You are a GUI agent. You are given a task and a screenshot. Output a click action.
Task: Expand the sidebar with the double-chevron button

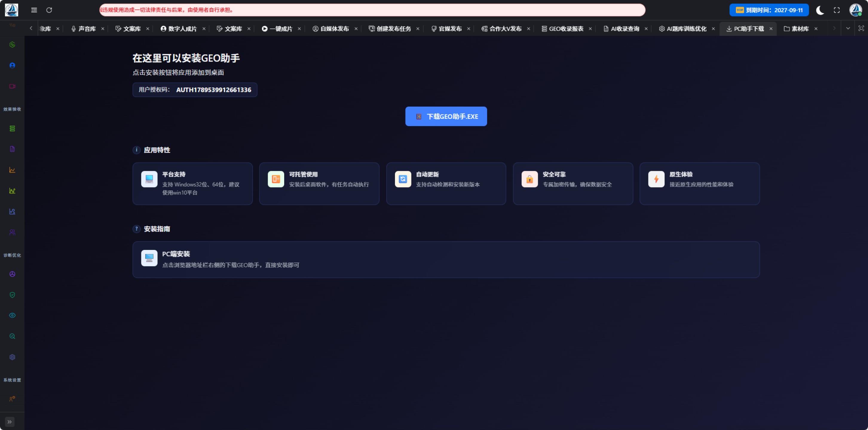10,422
